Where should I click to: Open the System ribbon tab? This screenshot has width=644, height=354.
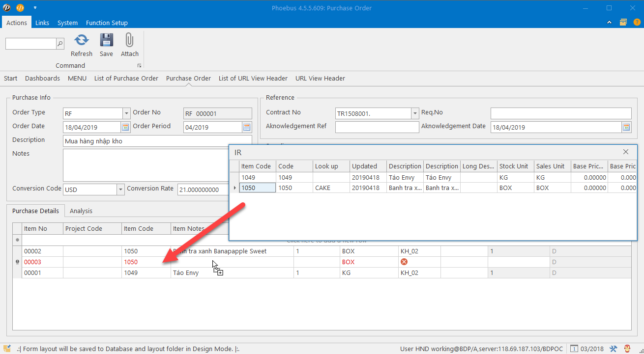tap(67, 23)
